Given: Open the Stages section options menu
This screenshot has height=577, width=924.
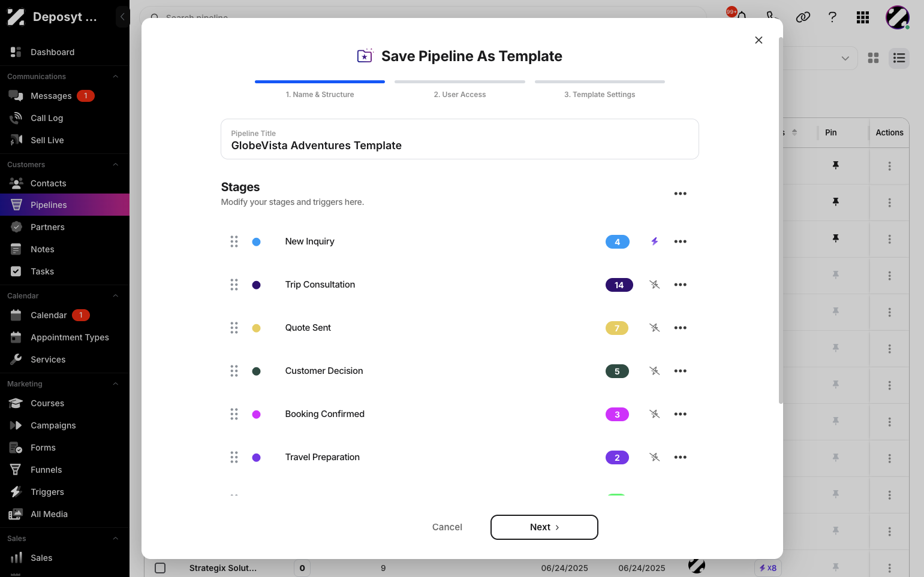Looking at the screenshot, I should (680, 194).
